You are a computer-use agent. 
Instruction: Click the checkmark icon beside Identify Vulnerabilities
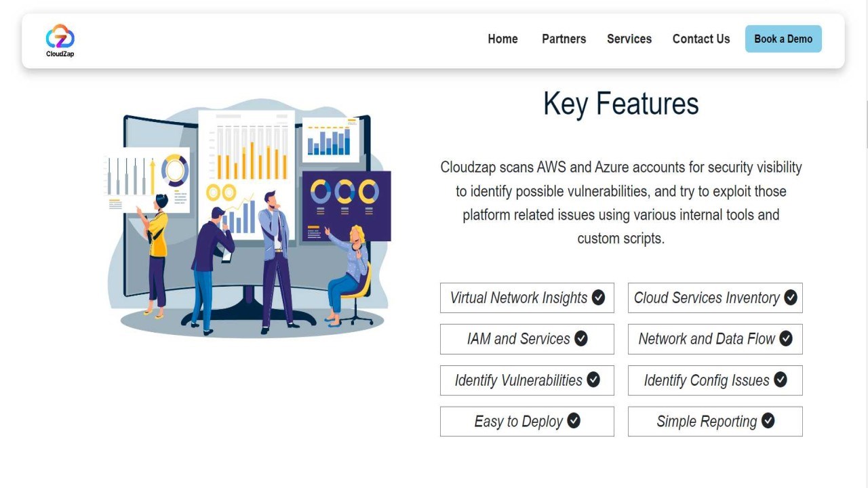click(x=593, y=380)
